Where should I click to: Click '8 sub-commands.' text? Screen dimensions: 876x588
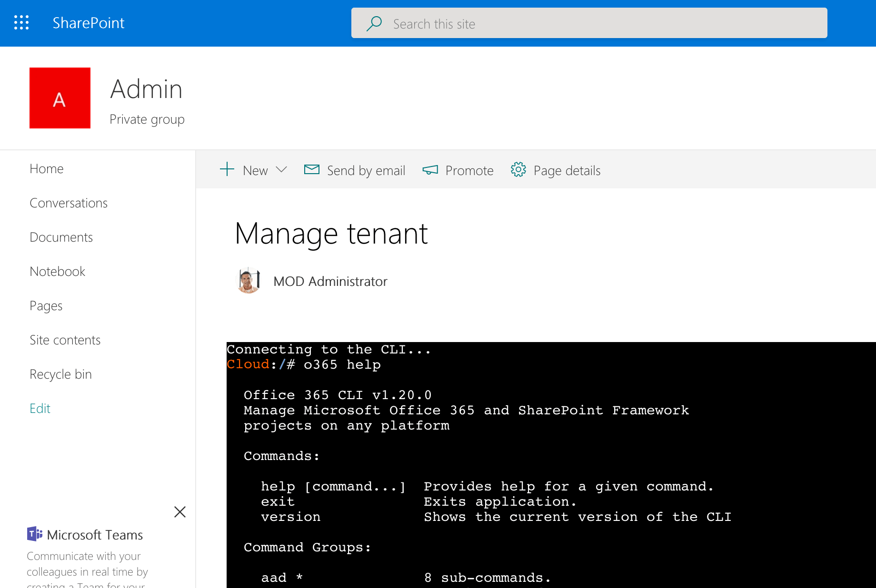[488, 578]
